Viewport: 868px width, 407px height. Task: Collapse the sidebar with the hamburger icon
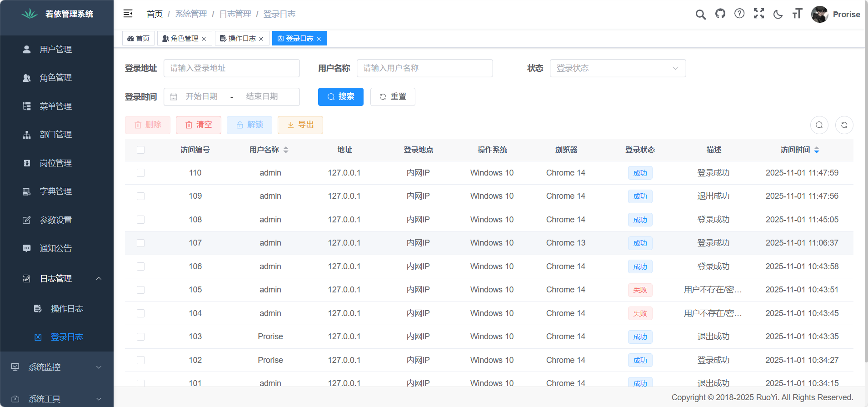[128, 14]
